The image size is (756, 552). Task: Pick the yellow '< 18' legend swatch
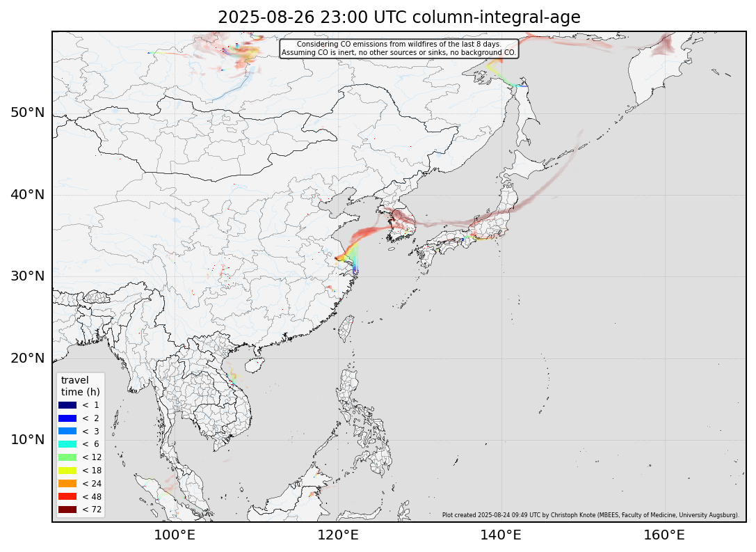(x=67, y=471)
